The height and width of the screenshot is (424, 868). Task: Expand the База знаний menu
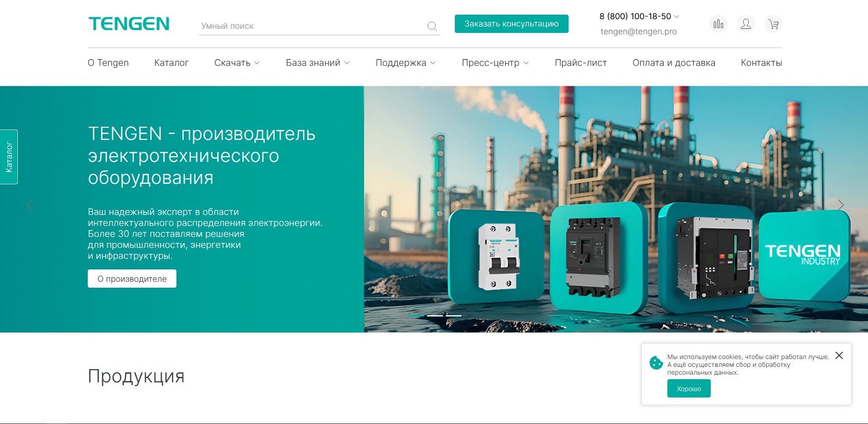point(318,63)
